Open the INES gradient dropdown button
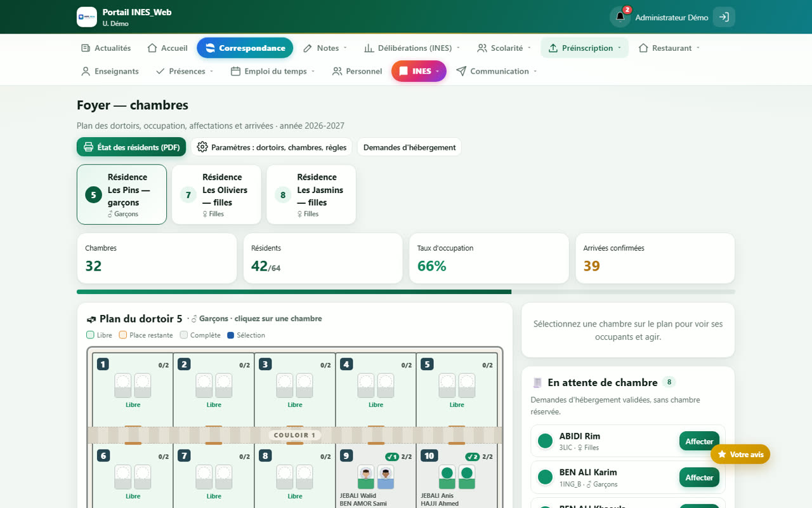This screenshot has height=508, width=812. tap(419, 71)
